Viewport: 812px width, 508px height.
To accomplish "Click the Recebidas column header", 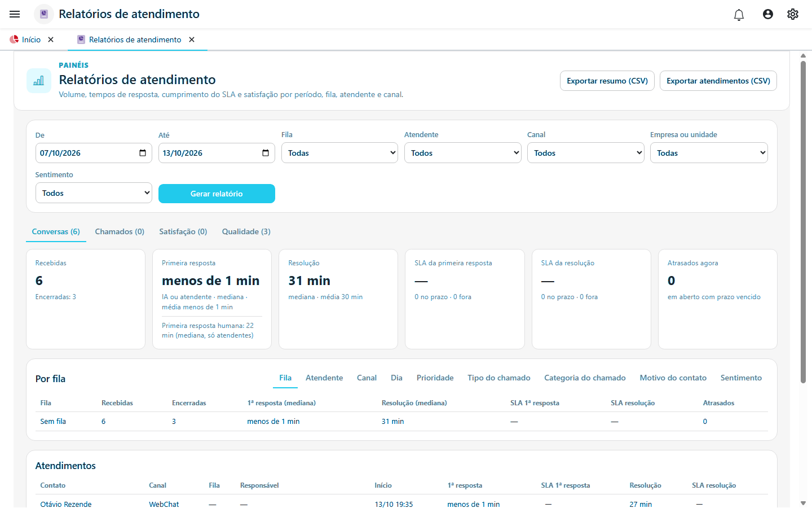I will [117, 403].
